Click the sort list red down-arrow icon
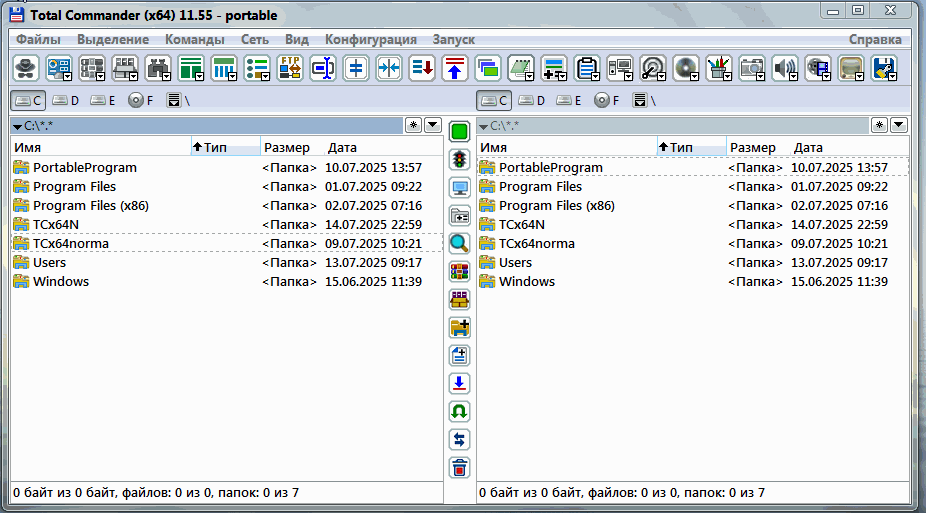The image size is (926, 513). click(422, 68)
